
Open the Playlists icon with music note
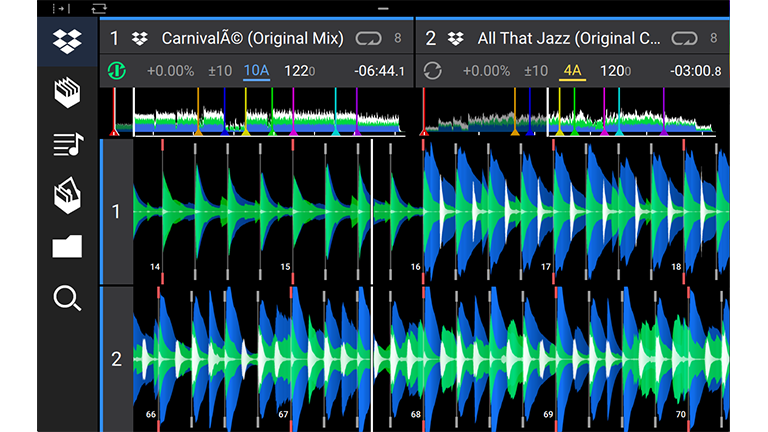[67, 145]
